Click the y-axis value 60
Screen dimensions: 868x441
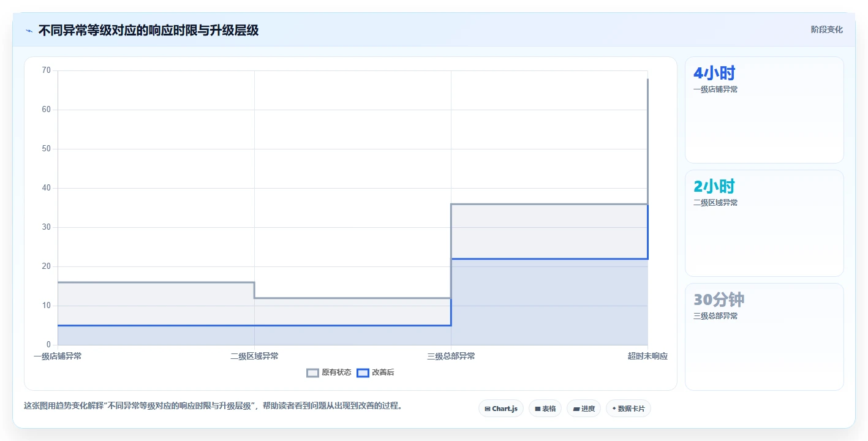click(x=47, y=110)
